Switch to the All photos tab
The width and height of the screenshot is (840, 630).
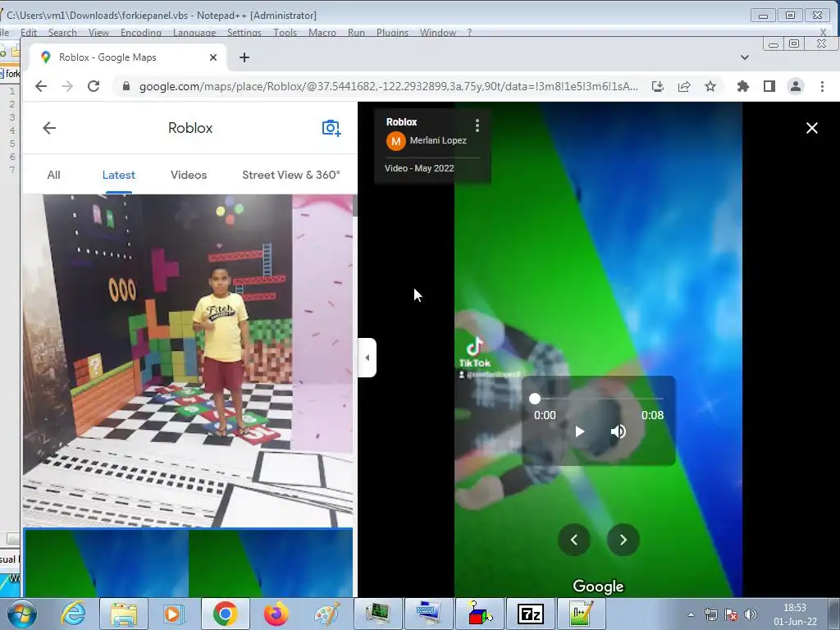tap(53, 176)
